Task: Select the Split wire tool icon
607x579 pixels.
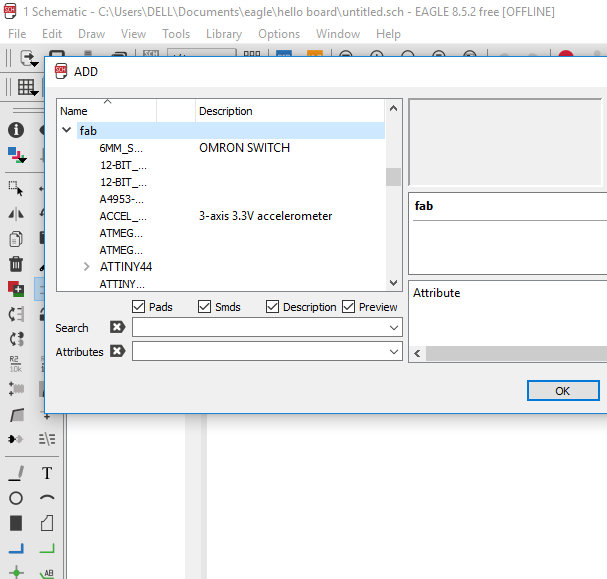Action: coord(47,439)
